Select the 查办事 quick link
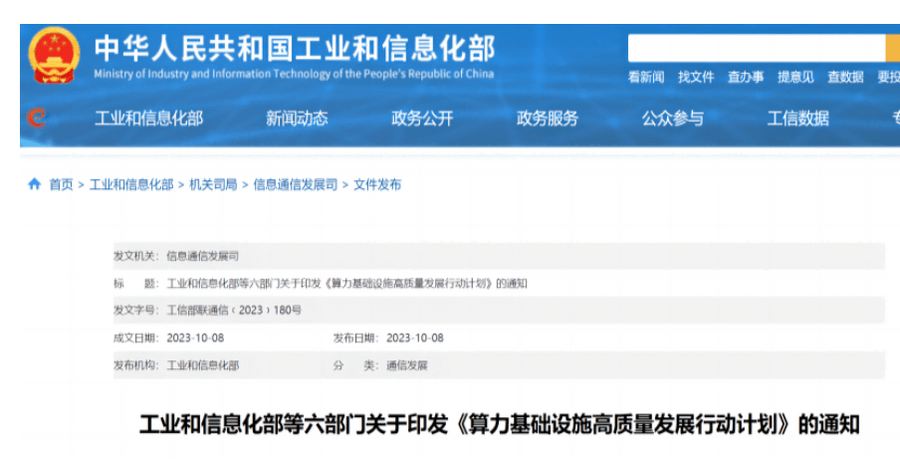The image size is (900, 470). tap(746, 77)
